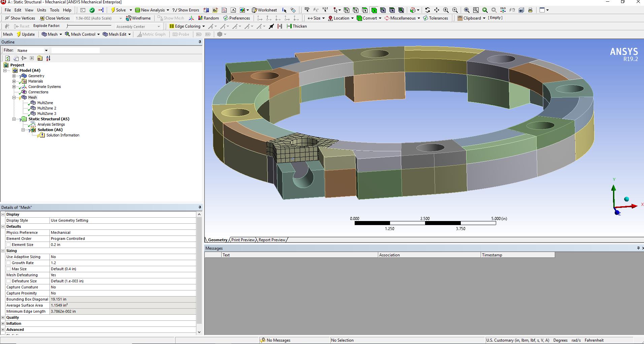Activate the Box Zoom tool
Viewport: 644px width, 344px height.
coord(455,10)
